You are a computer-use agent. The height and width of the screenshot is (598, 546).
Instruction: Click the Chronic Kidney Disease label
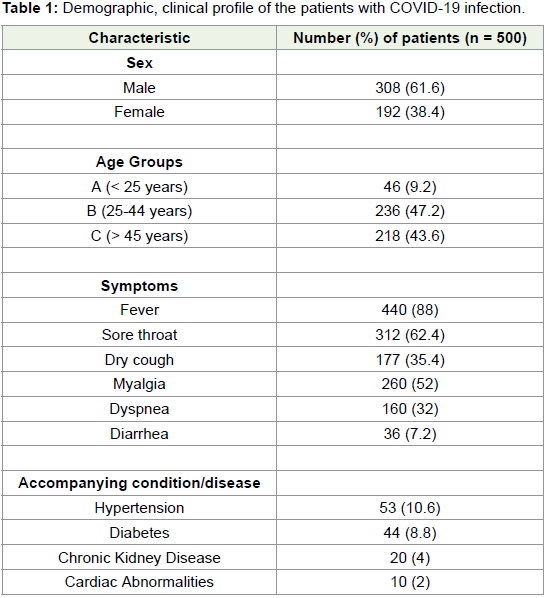click(x=139, y=558)
